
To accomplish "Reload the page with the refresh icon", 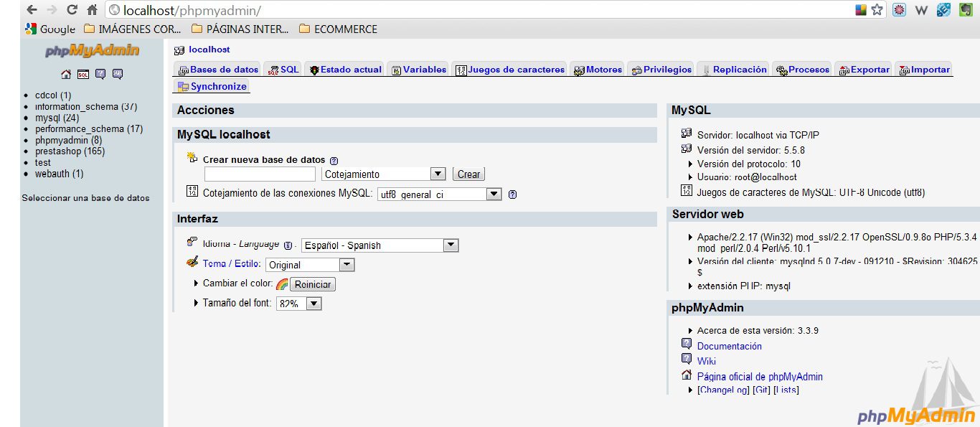I will 72,10.
